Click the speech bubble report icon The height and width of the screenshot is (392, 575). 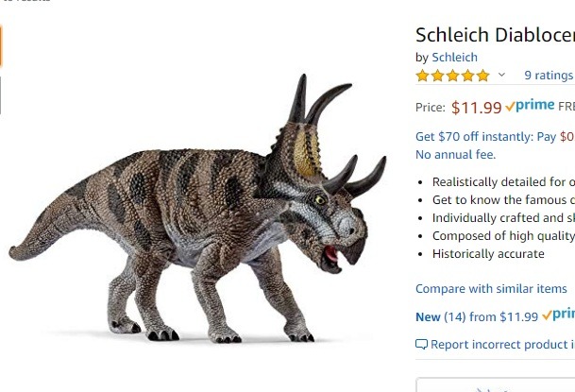click(421, 345)
